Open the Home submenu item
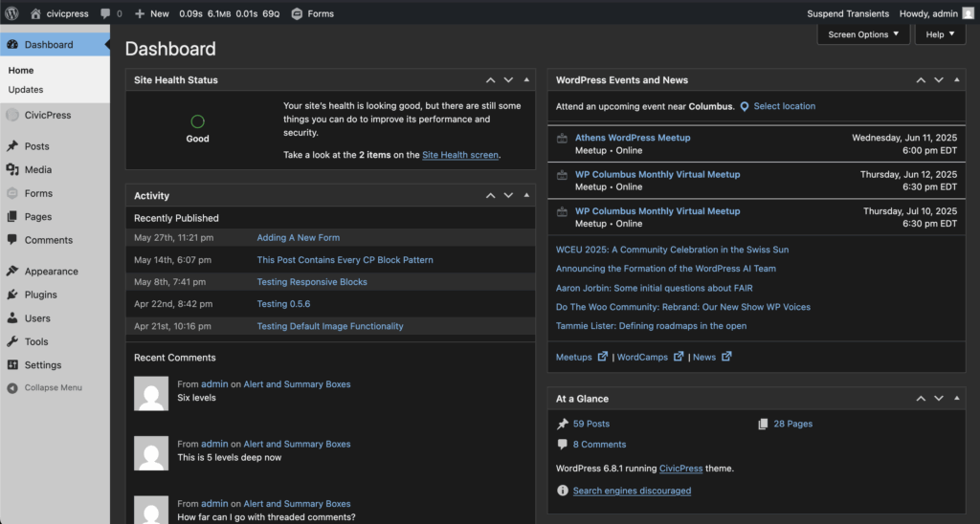The image size is (980, 524). [x=21, y=71]
